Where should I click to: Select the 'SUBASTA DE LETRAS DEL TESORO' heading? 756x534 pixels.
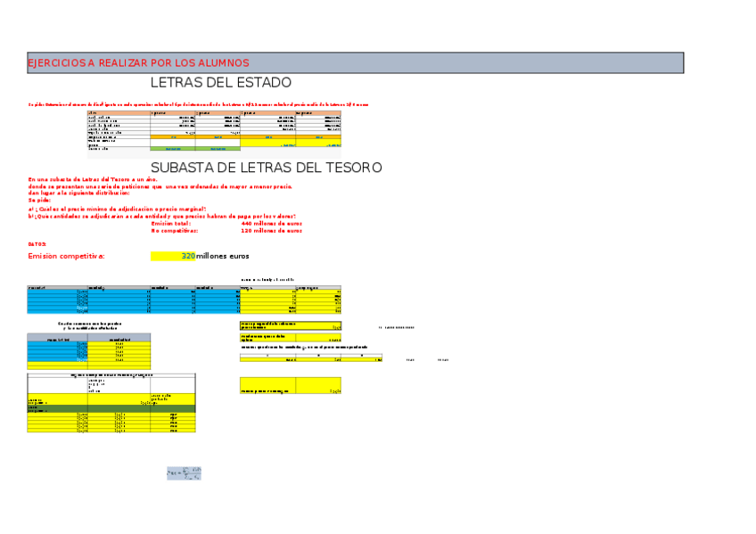click(x=266, y=168)
